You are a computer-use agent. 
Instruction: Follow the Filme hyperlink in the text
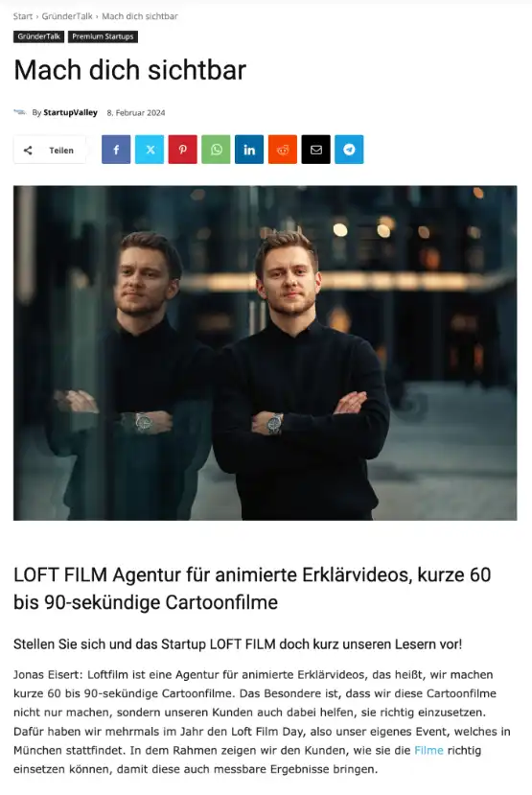pos(428,750)
